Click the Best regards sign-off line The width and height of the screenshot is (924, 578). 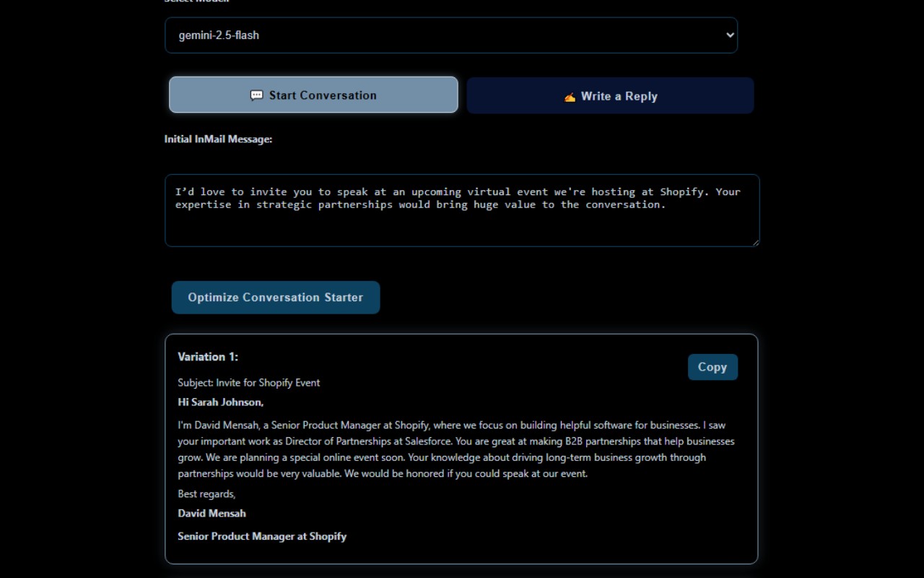(206, 494)
